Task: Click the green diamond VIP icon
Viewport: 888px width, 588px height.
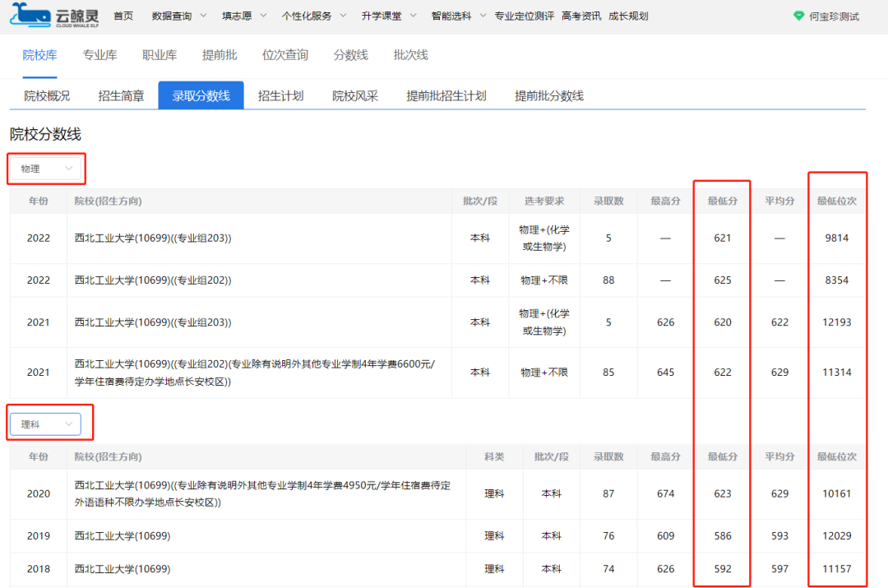Action: [x=798, y=16]
